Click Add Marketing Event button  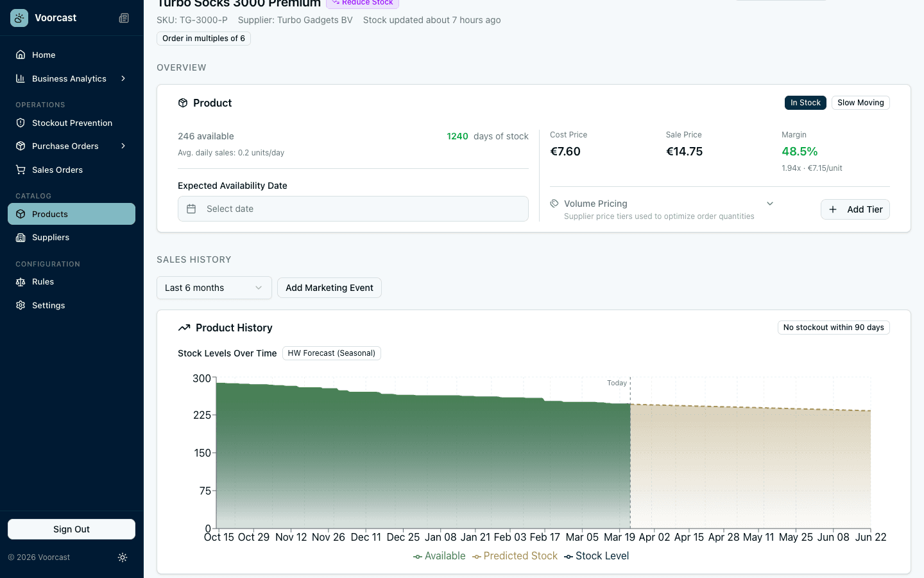coord(329,288)
